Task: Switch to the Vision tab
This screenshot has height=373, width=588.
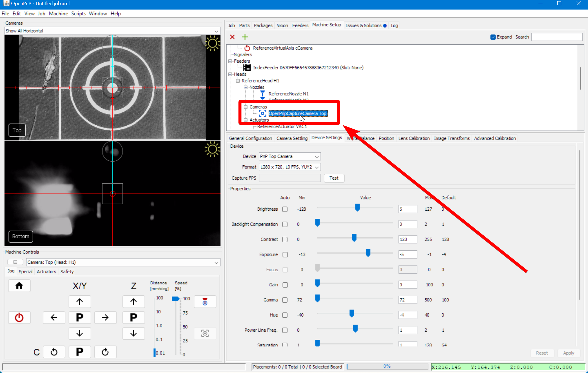Action: coord(282,25)
